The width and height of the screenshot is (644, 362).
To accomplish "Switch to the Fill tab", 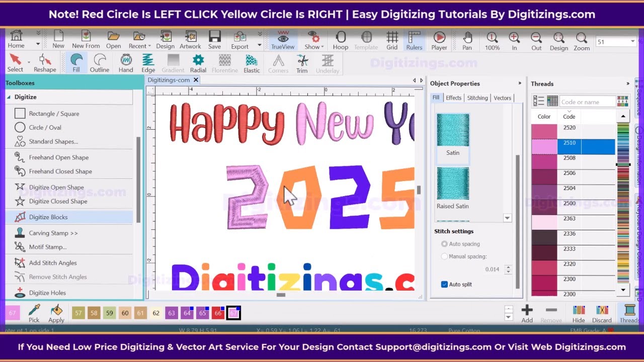I will click(x=436, y=98).
